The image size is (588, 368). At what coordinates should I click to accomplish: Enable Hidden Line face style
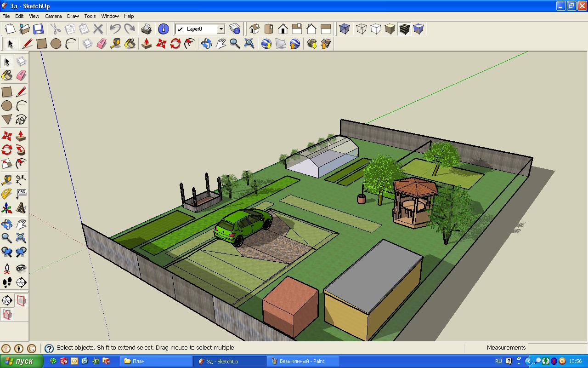coord(376,29)
